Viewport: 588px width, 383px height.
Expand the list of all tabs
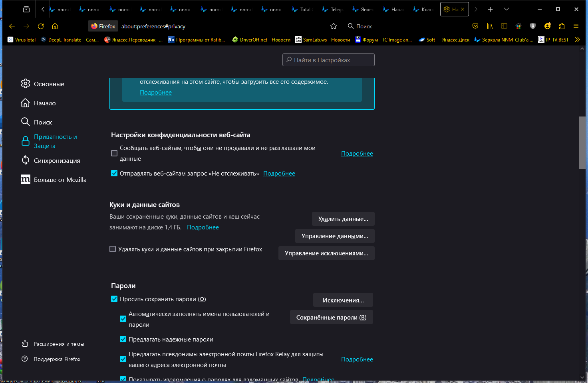(507, 9)
